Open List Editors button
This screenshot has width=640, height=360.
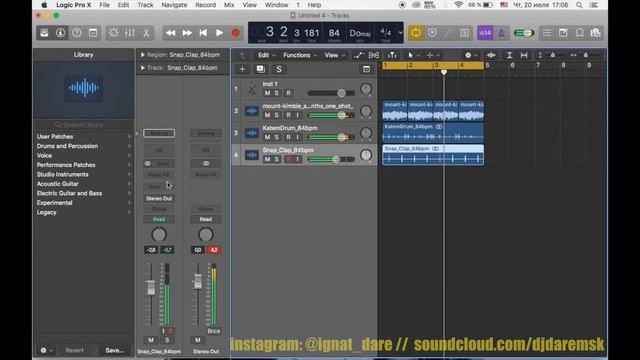pyautogui.click(x=547, y=33)
